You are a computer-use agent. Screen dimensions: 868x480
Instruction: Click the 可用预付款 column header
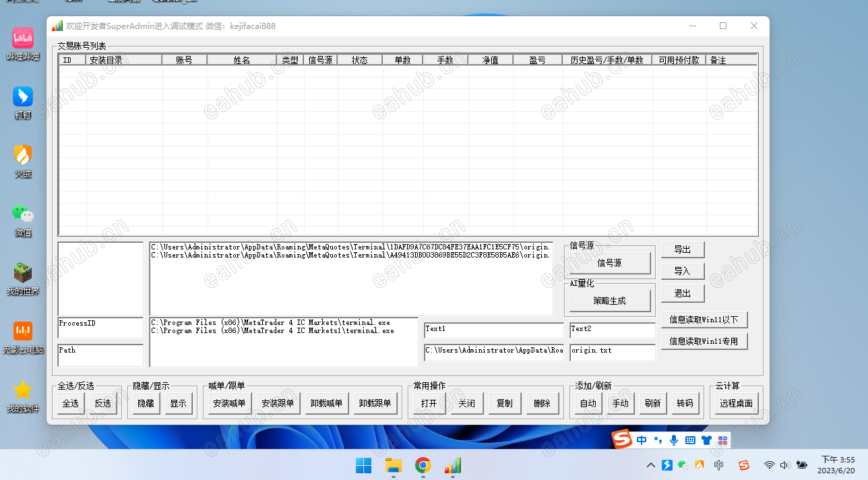[x=679, y=60]
